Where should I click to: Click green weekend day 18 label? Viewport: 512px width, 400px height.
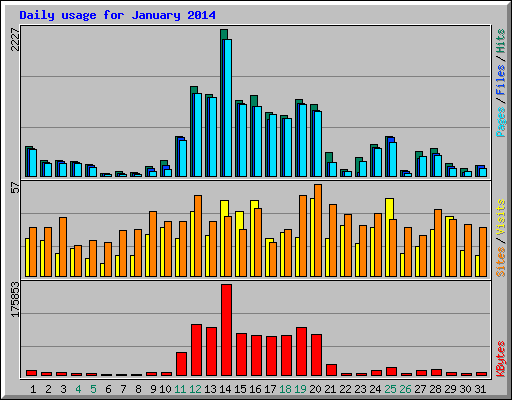286,389
